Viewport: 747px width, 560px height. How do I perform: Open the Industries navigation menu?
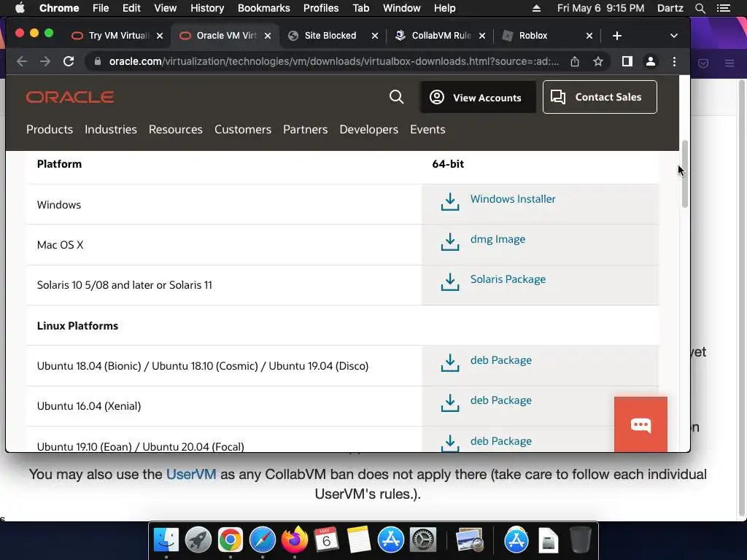[x=111, y=130]
